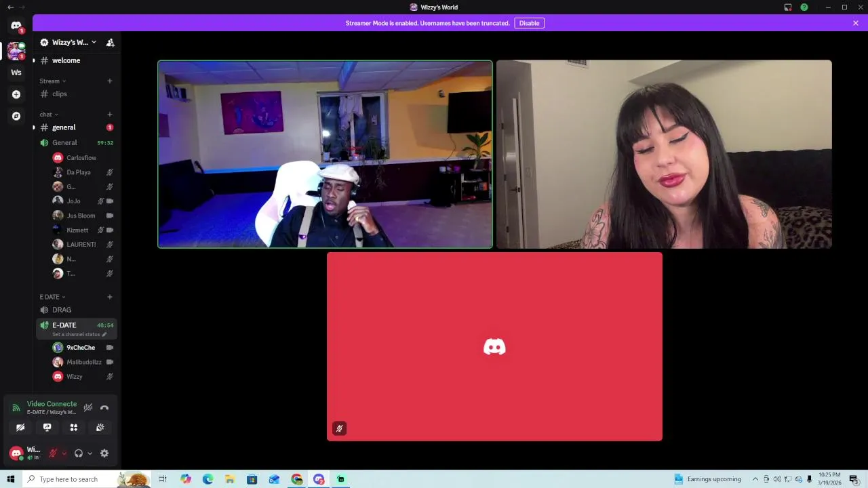Viewport: 868px width, 488px height.
Task: Disable Streamer Mode button
Action: pyautogui.click(x=529, y=23)
